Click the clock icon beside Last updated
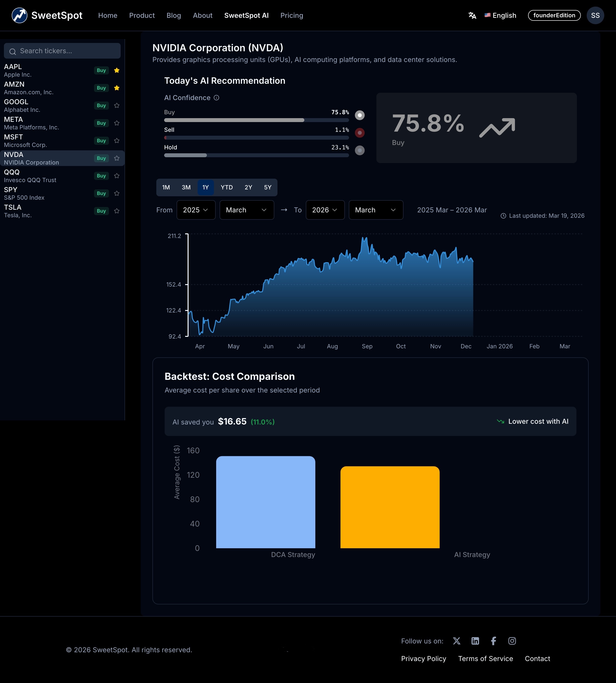The width and height of the screenshot is (616, 683). [x=503, y=216]
